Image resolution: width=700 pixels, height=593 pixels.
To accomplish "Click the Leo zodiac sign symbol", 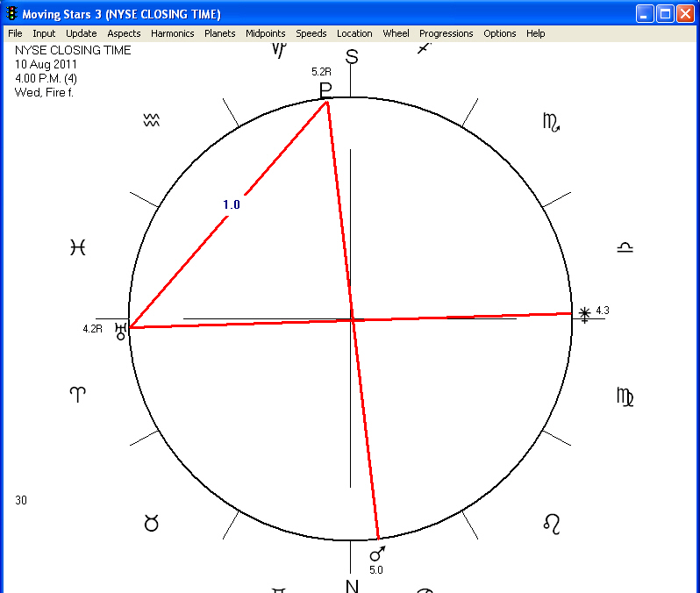I will [x=552, y=525].
